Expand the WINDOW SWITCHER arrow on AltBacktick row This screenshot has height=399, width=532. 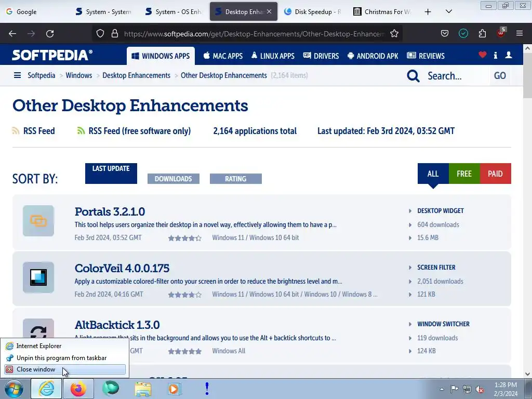410,324
